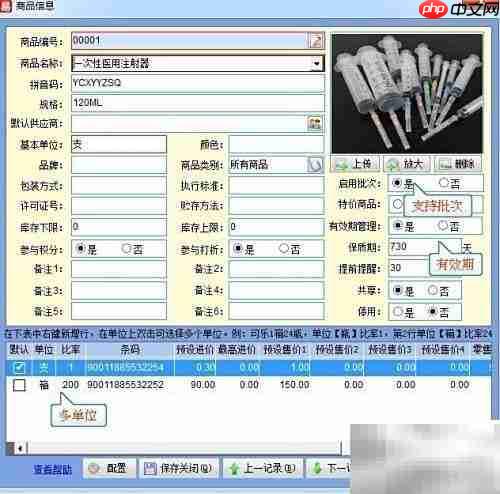Click the 备注6 input field
This screenshot has width=500, height=494.
pos(276,311)
